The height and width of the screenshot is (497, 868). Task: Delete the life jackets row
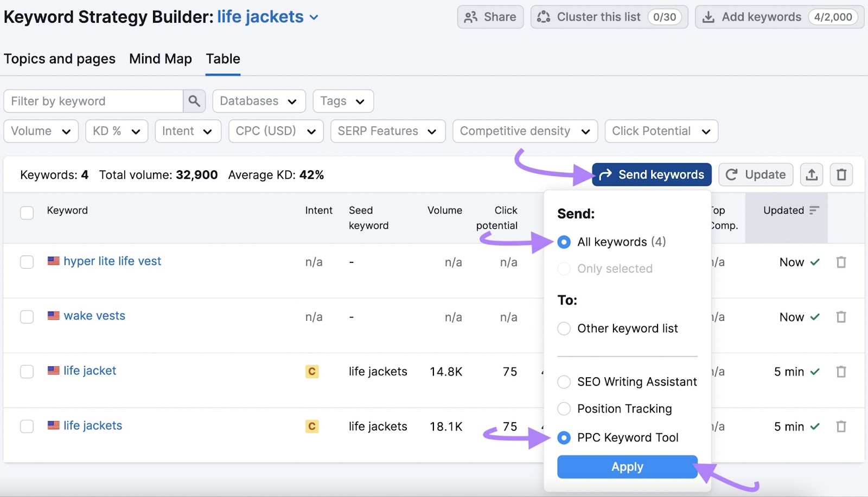pos(841,427)
